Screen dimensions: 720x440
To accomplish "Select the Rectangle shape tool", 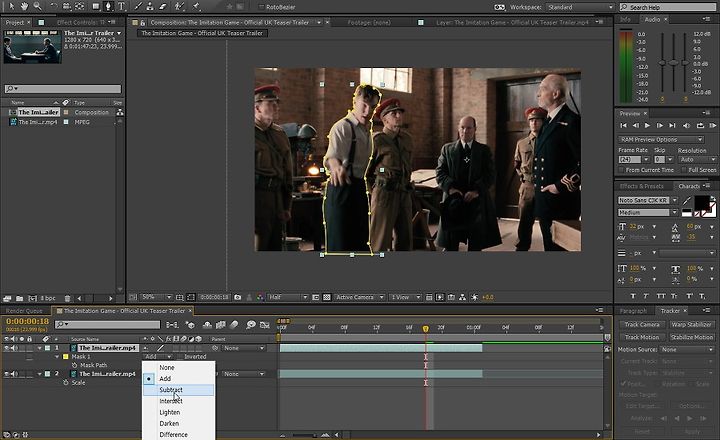I will [x=96, y=6].
